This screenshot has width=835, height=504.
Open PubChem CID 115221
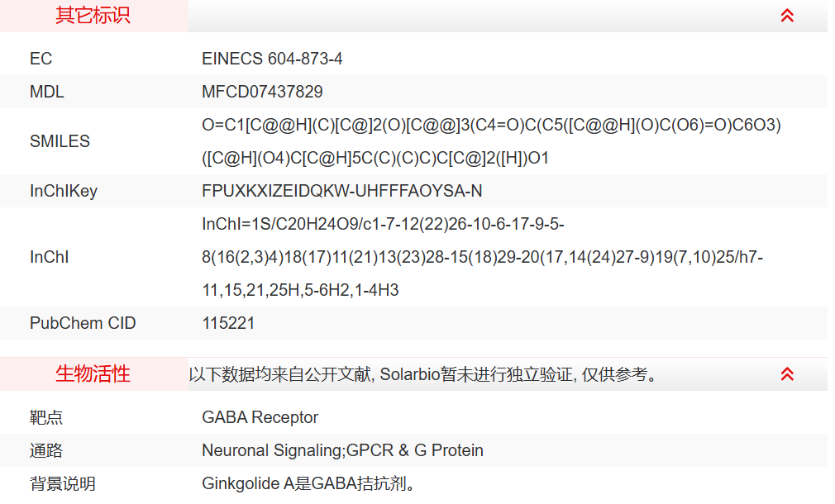tap(228, 323)
